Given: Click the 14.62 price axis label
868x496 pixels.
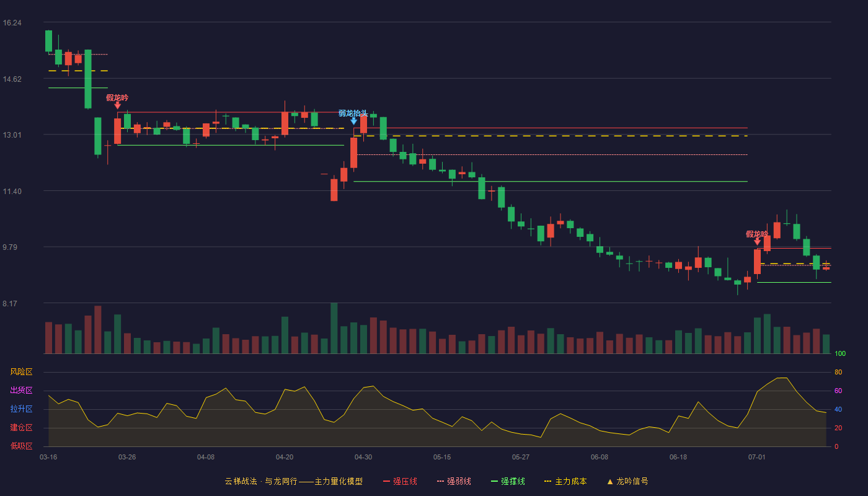Looking at the screenshot, I should [12, 79].
